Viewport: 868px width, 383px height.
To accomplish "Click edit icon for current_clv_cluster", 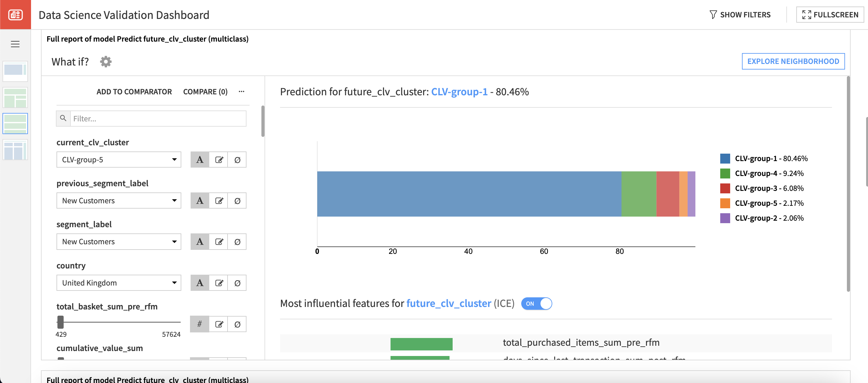I will click(219, 160).
